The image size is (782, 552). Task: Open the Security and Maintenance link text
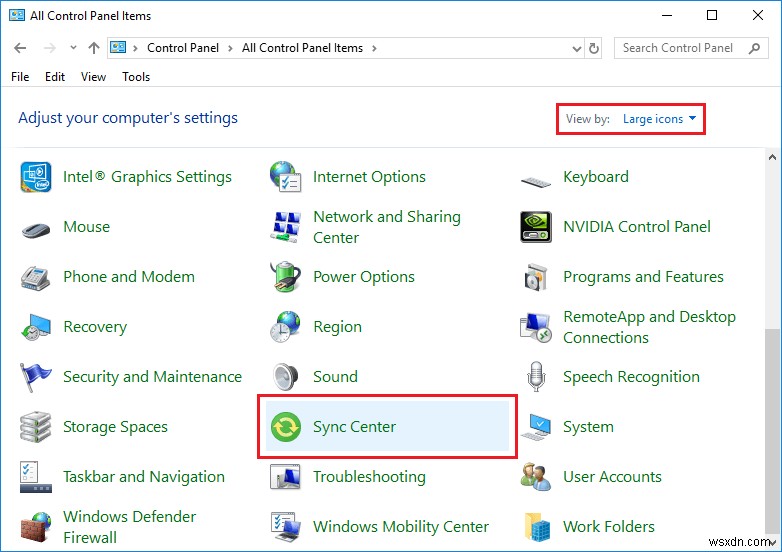click(152, 377)
